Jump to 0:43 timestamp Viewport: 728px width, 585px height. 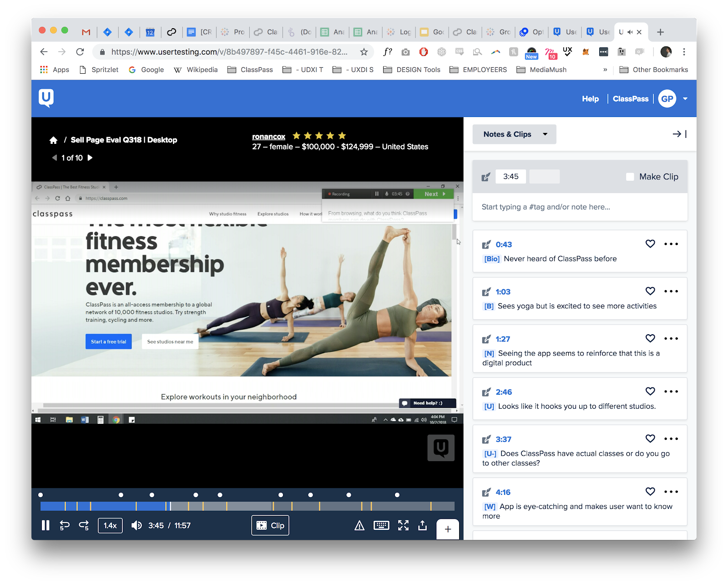point(504,244)
